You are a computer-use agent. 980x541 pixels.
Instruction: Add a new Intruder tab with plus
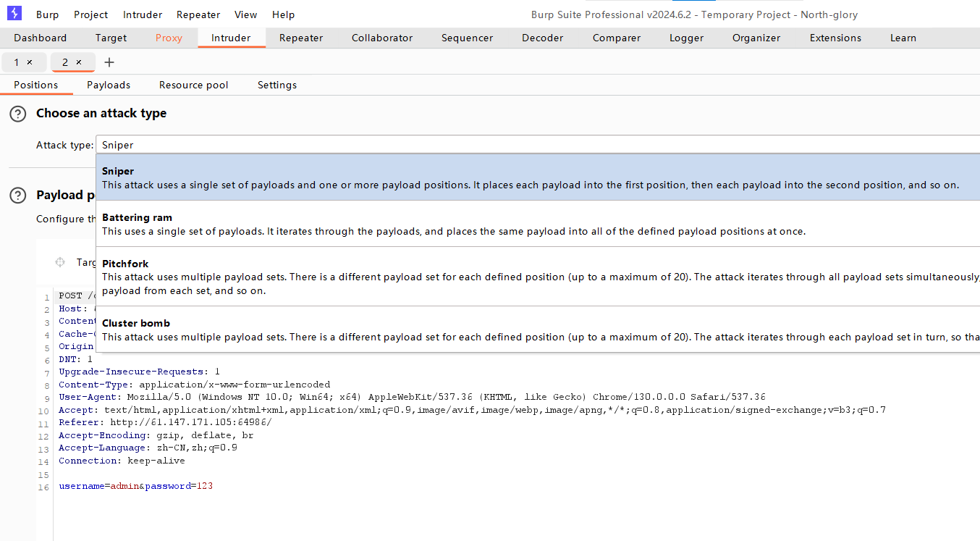109,62
